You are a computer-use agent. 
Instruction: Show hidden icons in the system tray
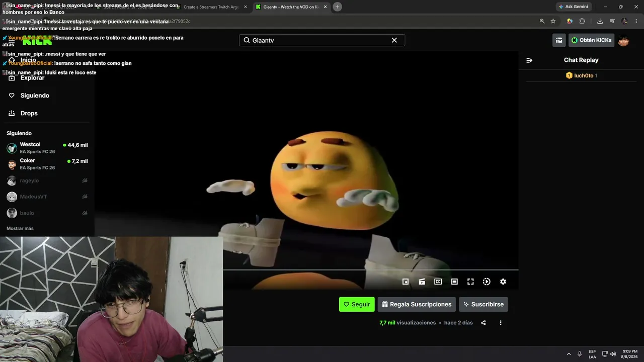569,354
